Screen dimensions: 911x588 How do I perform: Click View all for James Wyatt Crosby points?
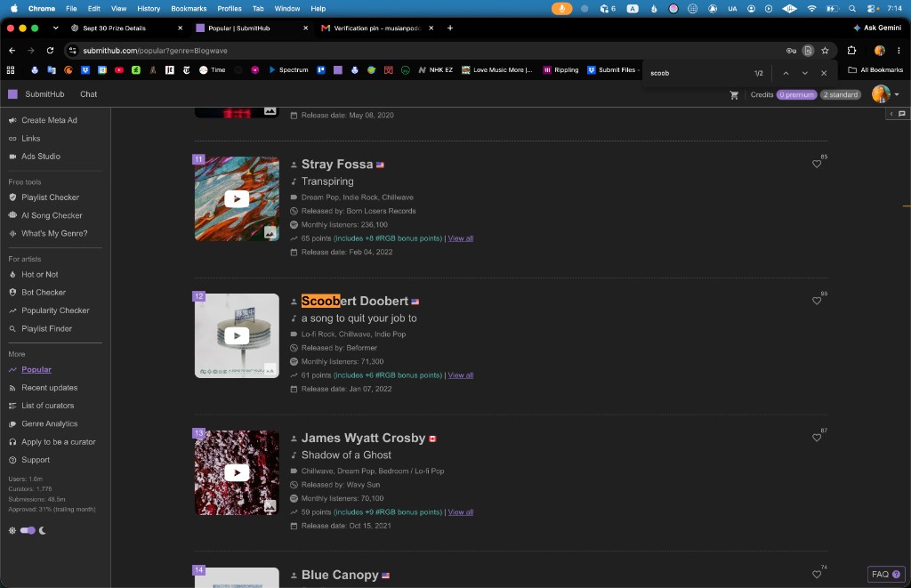460,512
